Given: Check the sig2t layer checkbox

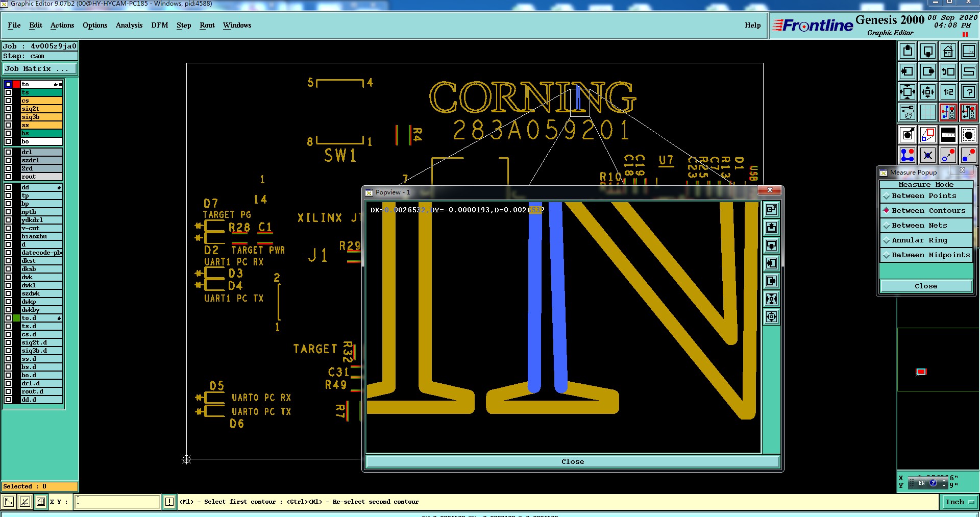Looking at the screenshot, I should [x=8, y=109].
